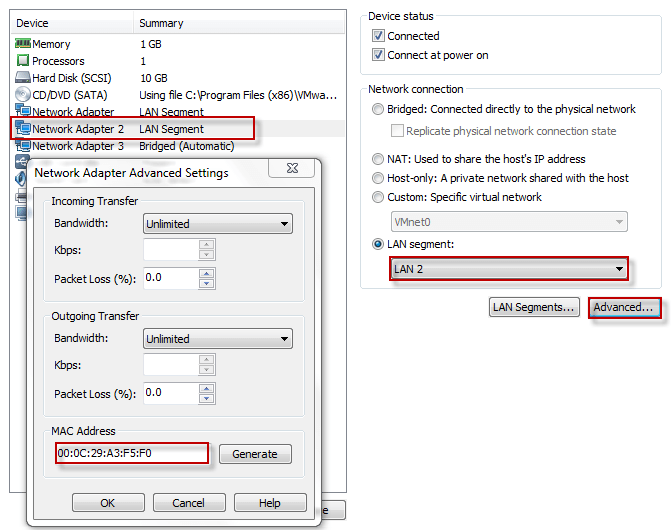
Task: Click the Generate MAC address button
Action: 255,454
